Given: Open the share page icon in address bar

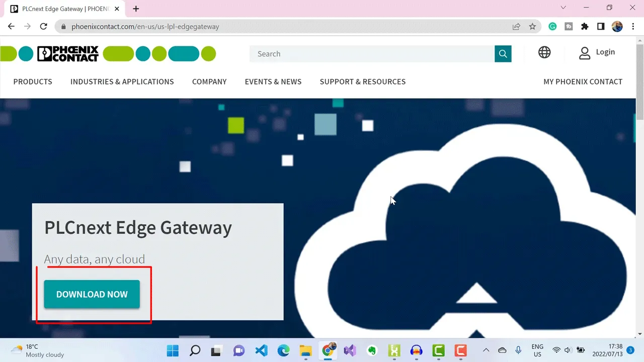Looking at the screenshot, I should (x=516, y=27).
